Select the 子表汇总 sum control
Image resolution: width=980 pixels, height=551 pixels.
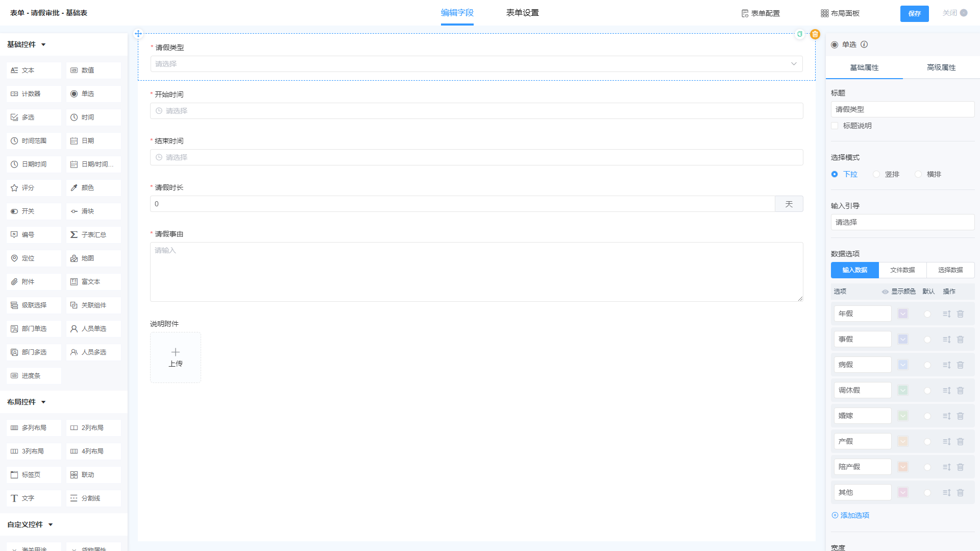(x=93, y=235)
